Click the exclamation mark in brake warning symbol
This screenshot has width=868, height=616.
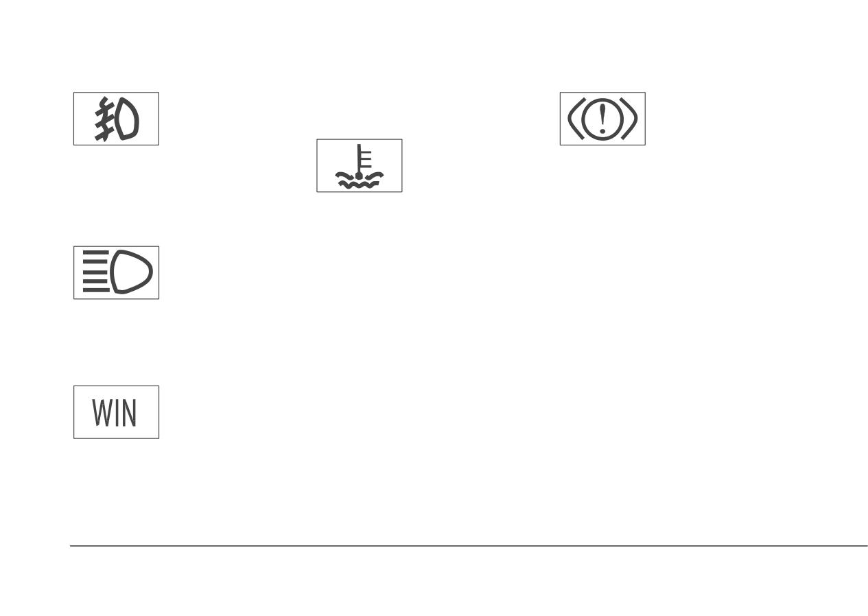pyautogui.click(x=602, y=119)
